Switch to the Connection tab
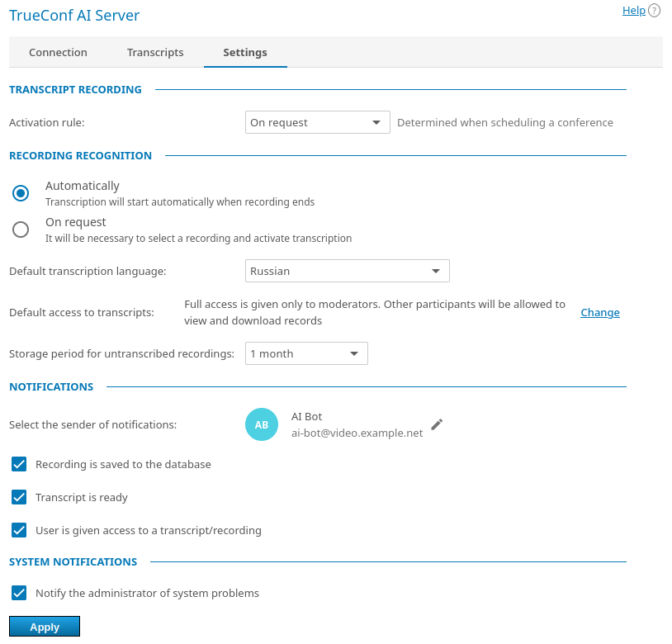This screenshot has height=644, width=672. click(58, 52)
